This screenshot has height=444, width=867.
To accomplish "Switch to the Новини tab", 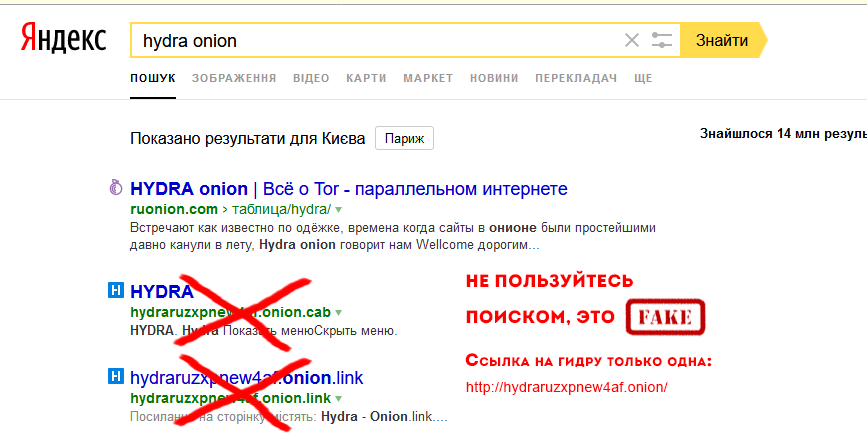I will pos(494,79).
